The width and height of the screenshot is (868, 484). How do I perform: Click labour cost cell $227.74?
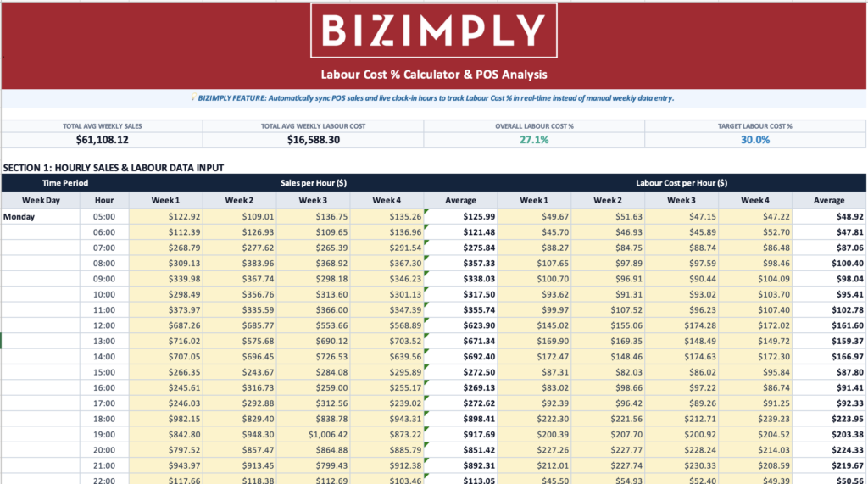[x=607, y=465]
